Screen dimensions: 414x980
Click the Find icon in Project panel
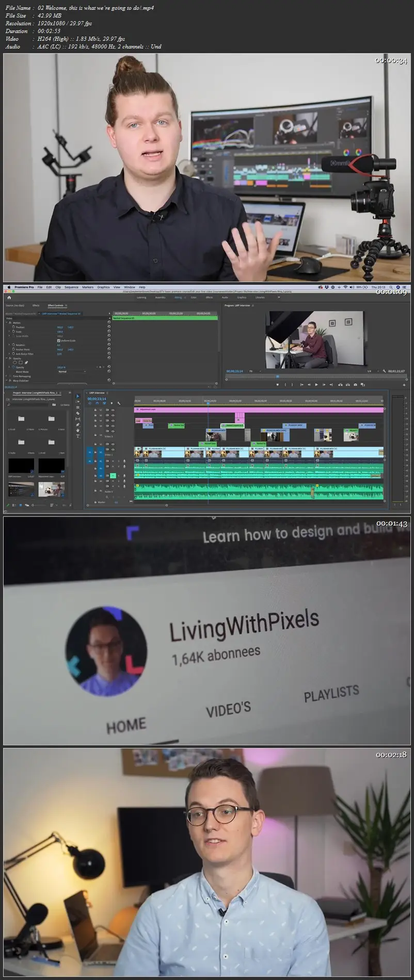[70, 505]
